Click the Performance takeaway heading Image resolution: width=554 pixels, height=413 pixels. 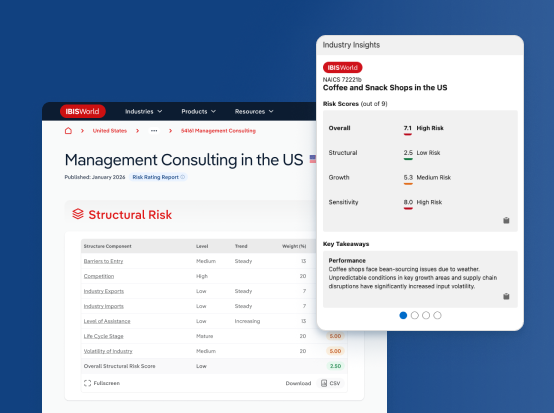[347, 260]
